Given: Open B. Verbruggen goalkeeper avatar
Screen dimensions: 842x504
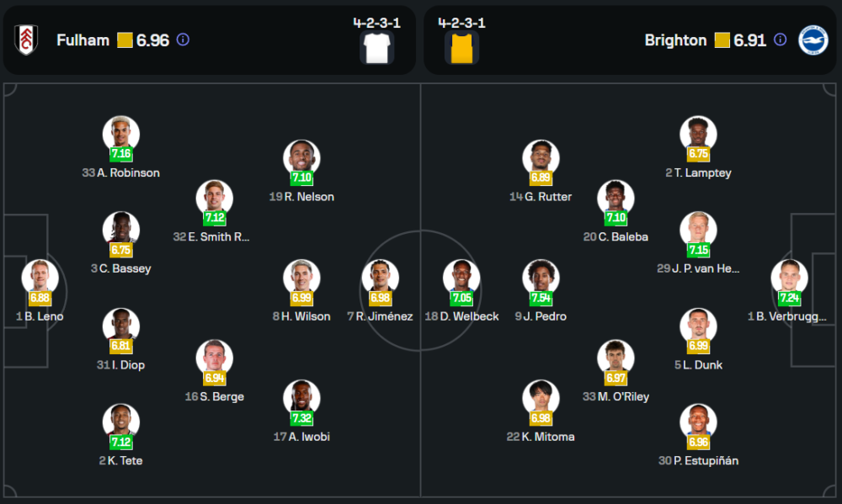Looking at the screenshot, I should pyautogui.click(x=789, y=277).
